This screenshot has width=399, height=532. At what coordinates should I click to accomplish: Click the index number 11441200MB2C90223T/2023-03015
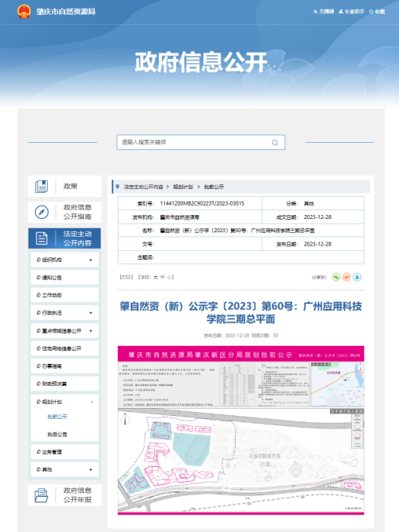(202, 203)
